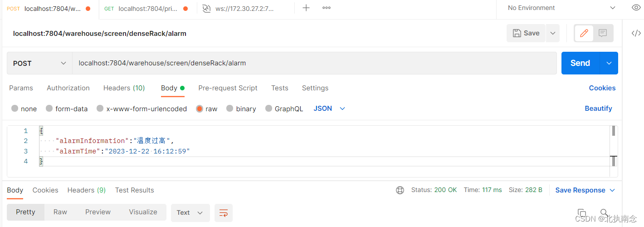The image size is (644, 227).
Task: Open the Test Results tab
Action: point(135,190)
